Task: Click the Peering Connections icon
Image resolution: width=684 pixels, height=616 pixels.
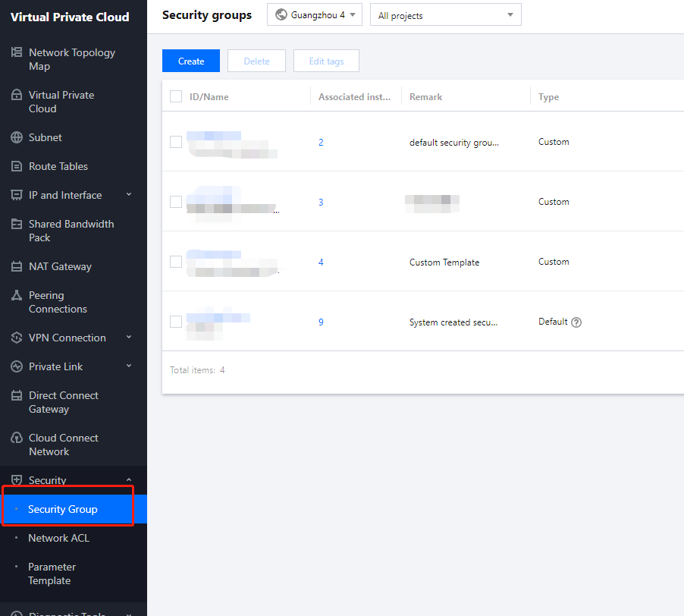Action: tap(16, 296)
